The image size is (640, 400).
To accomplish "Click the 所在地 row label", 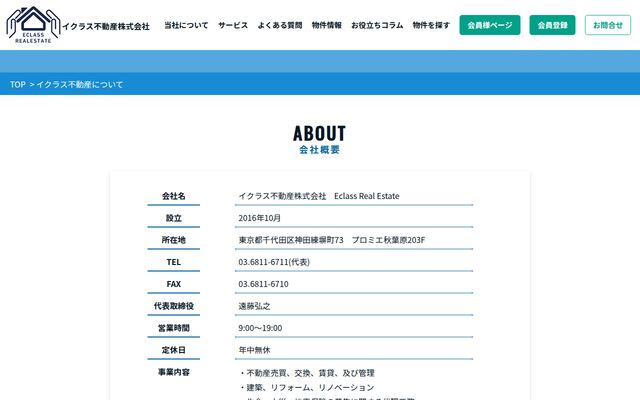I will 173,240.
